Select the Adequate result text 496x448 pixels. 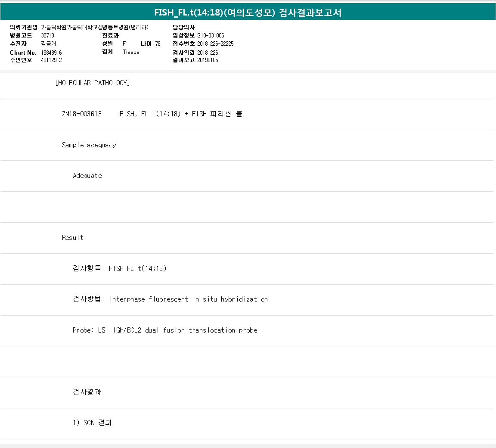click(x=87, y=176)
